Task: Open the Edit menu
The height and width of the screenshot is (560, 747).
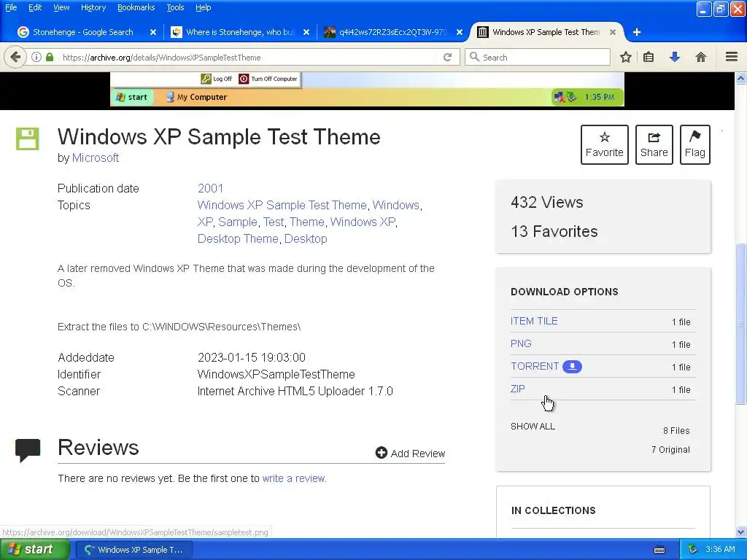Action: point(35,7)
